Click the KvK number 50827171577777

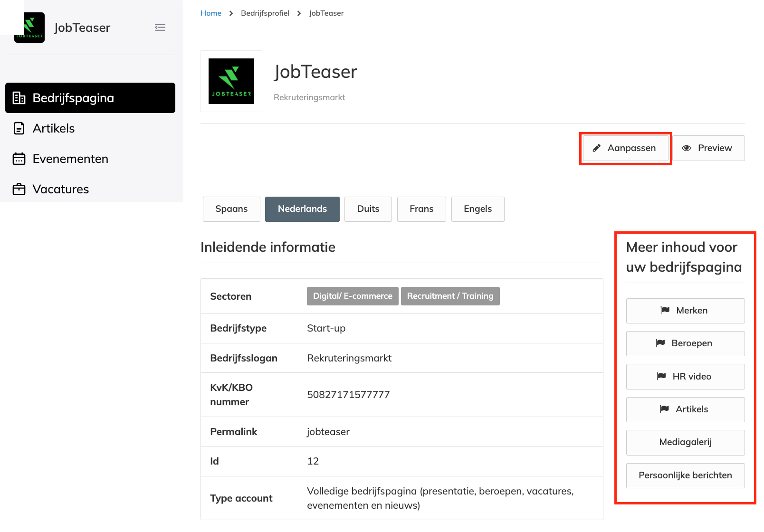348,395
